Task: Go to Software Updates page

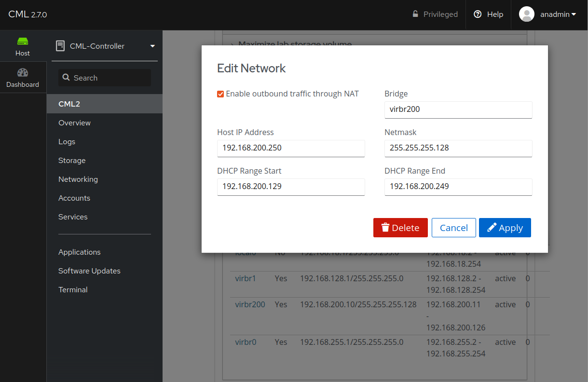Action: pos(89,271)
